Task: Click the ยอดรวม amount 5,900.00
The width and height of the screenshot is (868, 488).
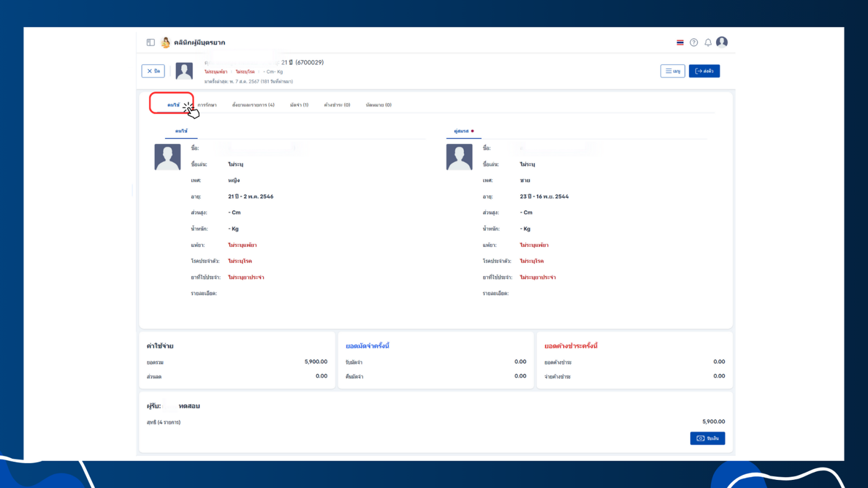Action: [x=316, y=362]
